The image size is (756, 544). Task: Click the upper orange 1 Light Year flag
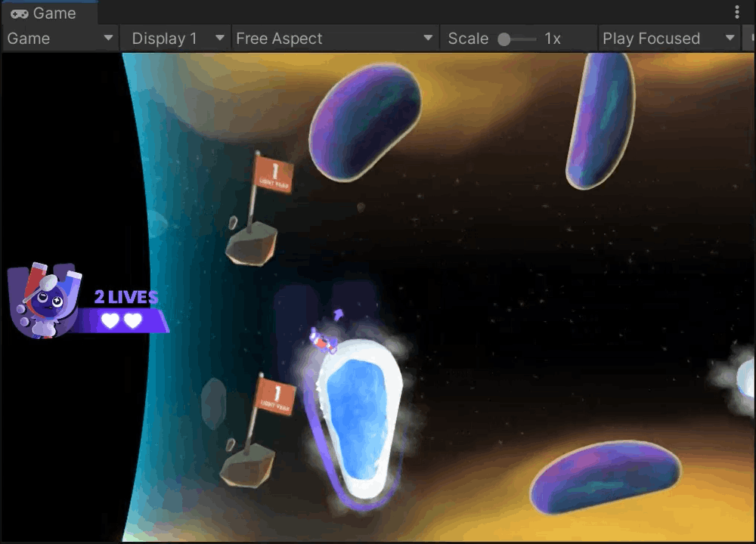pyautogui.click(x=273, y=174)
